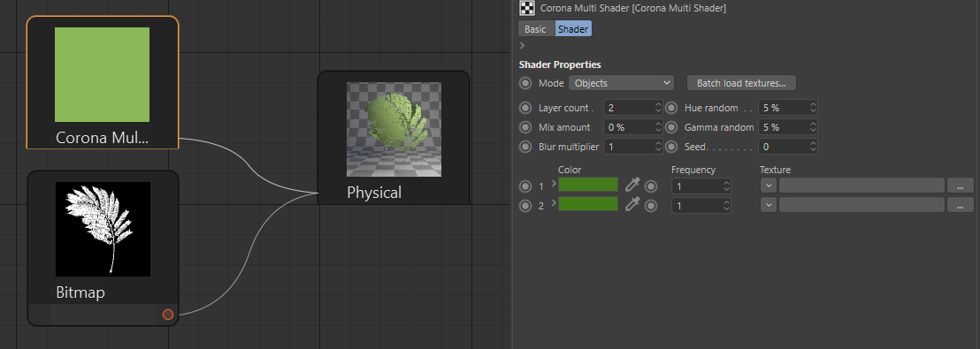Select the Corona Multi Shader node thumbnail
The image size is (980, 349).
pyautogui.click(x=102, y=74)
